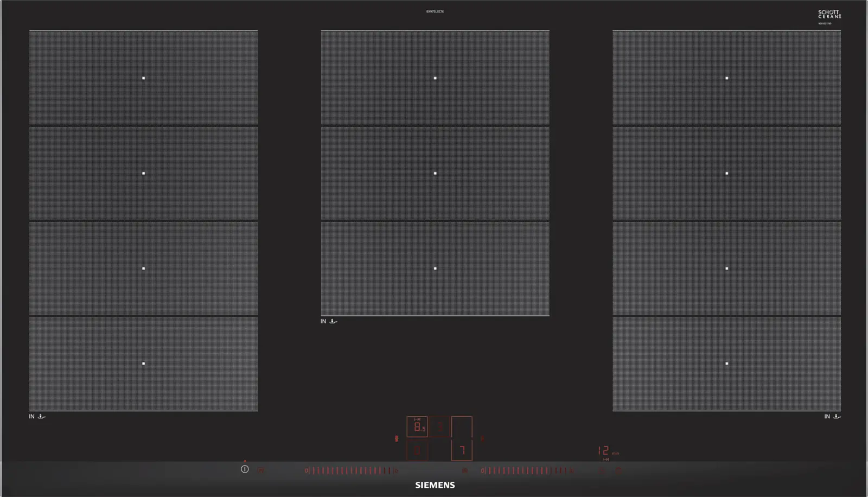Click the SCHOTT CERAN logo
Viewport: 868px width, 497px height.
coord(829,15)
